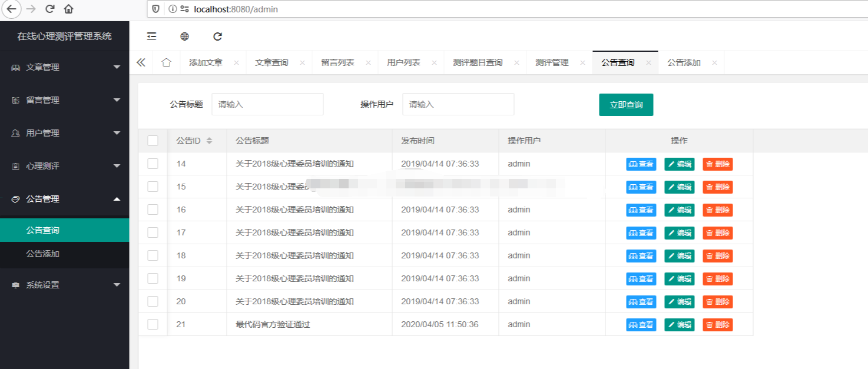View announcement ID 14 with 查看
This screenshot has width=868, height=369.
[x=641, y=164]
